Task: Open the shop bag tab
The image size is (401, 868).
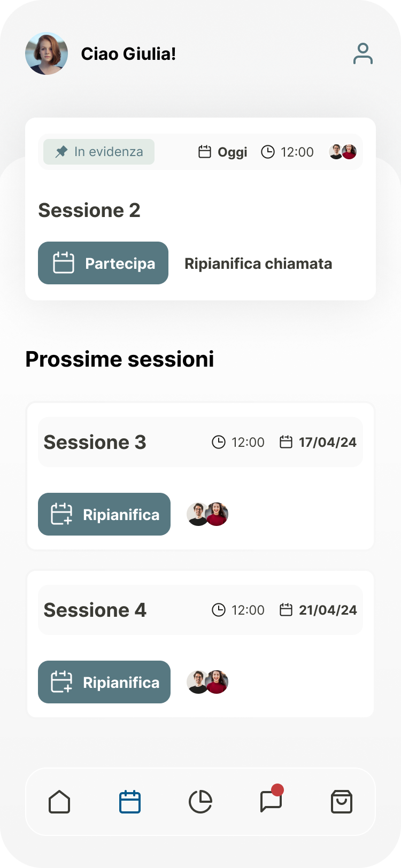Action: coord(342,802)
